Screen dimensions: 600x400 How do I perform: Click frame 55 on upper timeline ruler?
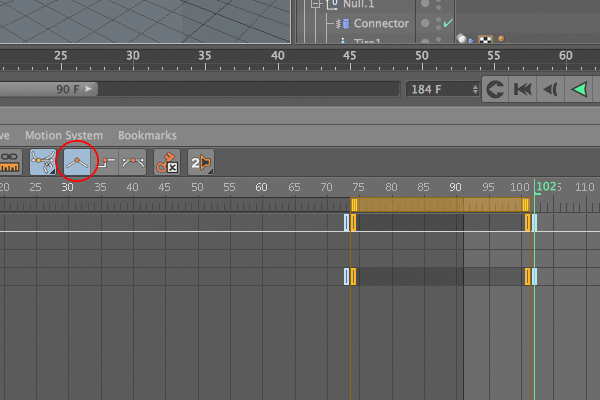494,56
